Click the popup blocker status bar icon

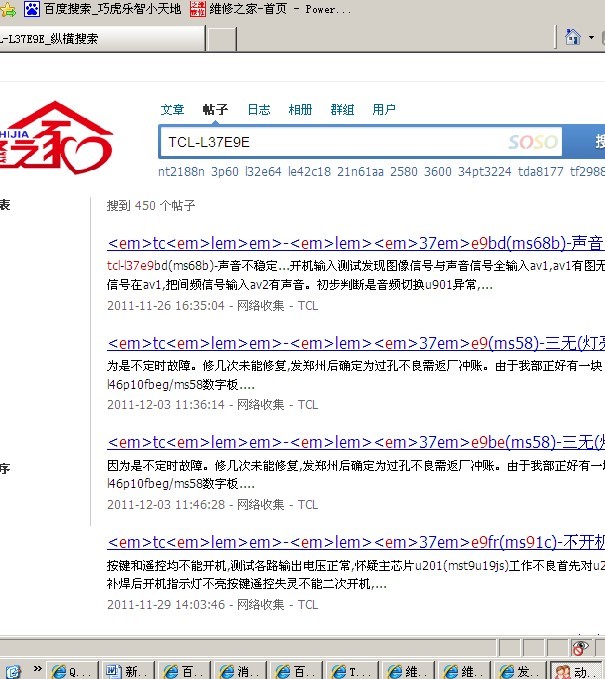pos(580,648)
